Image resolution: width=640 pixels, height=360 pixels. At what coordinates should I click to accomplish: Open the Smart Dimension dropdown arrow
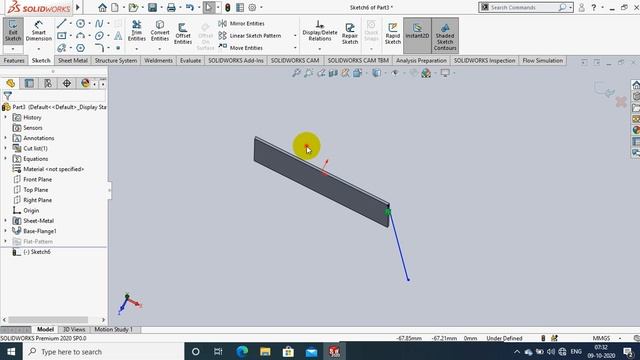[x=39, y=49]
